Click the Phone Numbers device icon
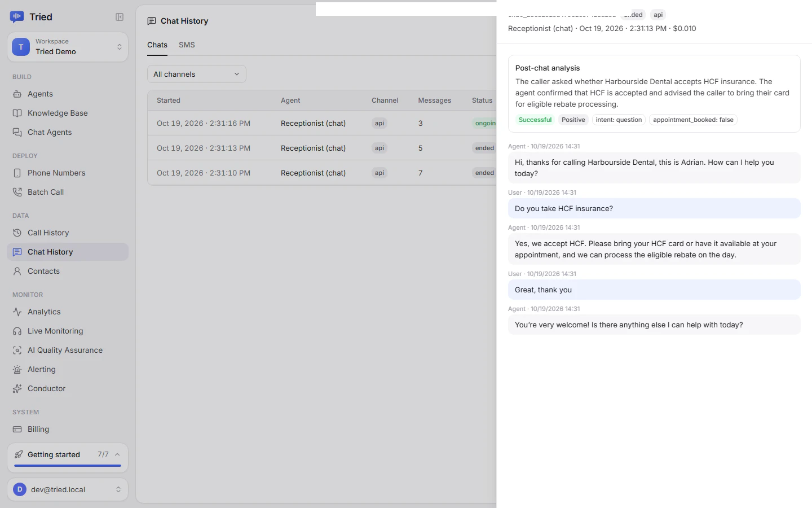 pos(17,173)
